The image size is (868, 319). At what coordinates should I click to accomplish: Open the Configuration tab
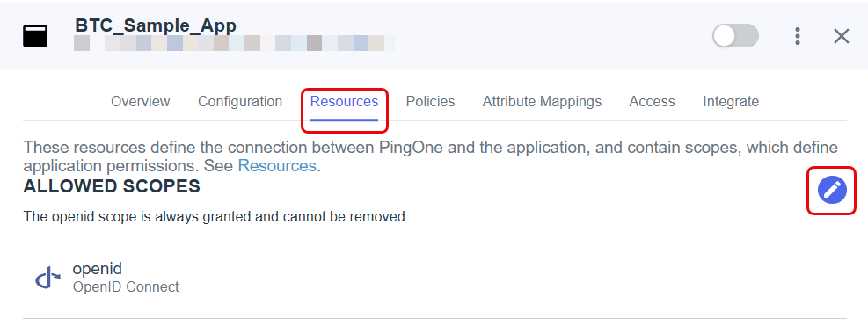pyautogui.click(x=240, y=102)
